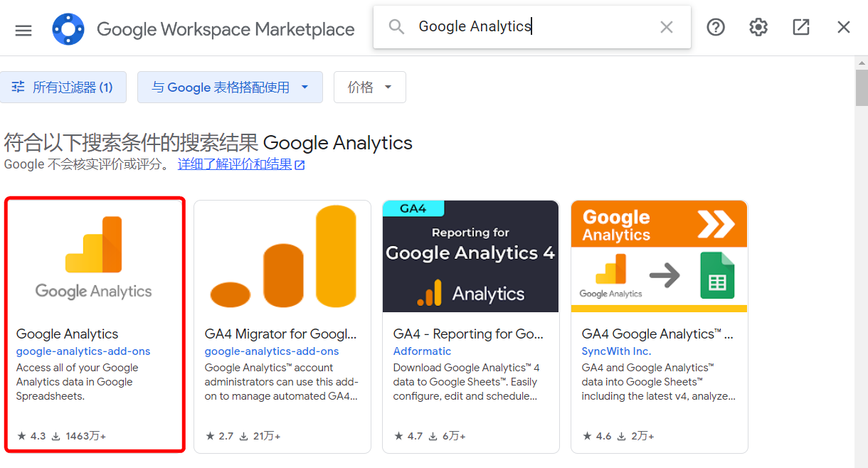Click the Adformatic developer link

pyautogui.click(x=422, y=351)
